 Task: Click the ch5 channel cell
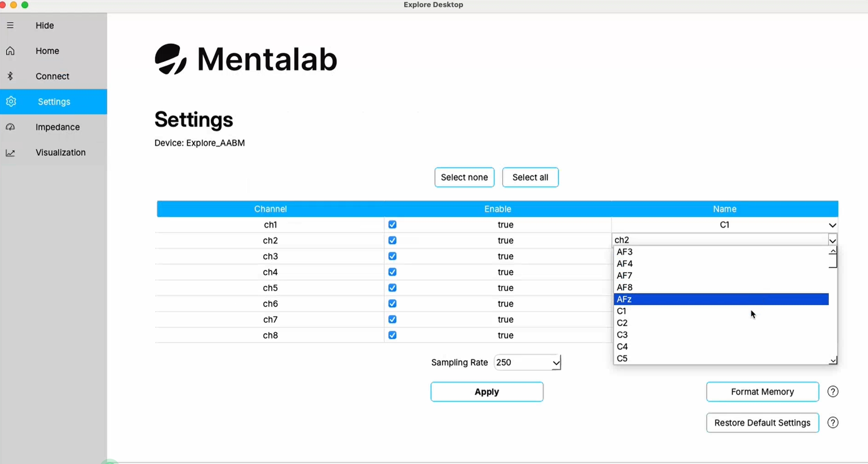pyautogui.click(x=270, y=288)
